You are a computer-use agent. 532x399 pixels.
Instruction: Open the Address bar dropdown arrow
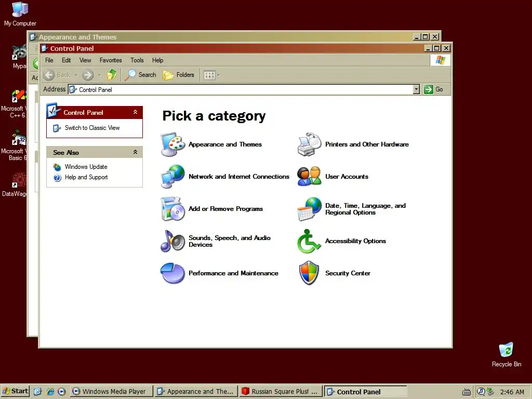(x=416, y=89)
